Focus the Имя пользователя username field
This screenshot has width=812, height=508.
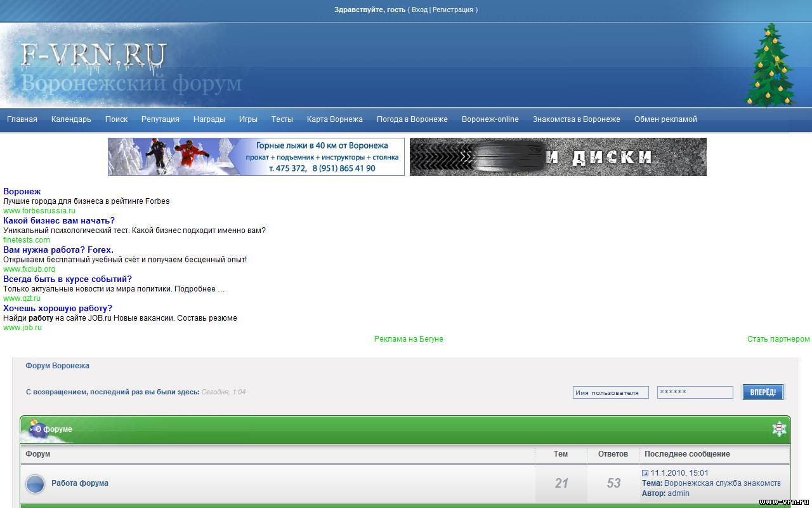tap(610, 392)
